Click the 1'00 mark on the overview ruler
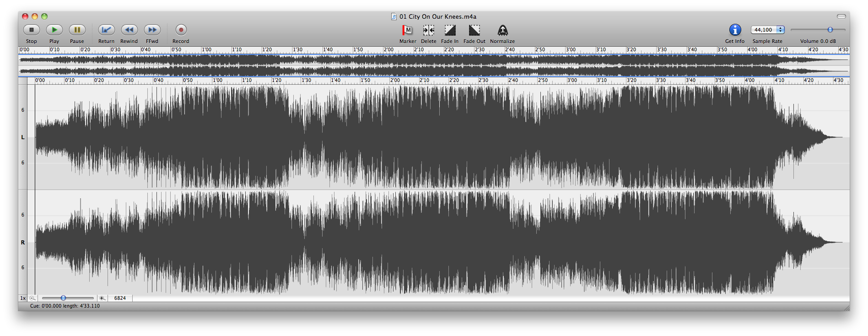Image resolution: width=868 pixels, height=336 pixels. [207, 49]
